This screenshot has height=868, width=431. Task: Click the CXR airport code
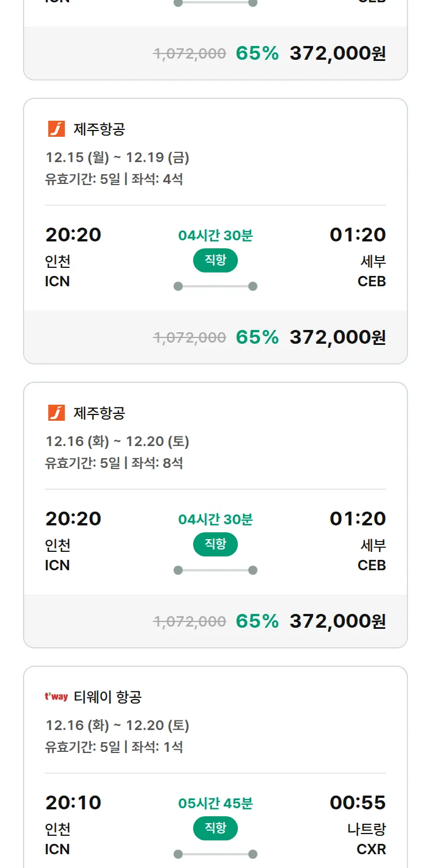pyautogui.click(x=371, y=849)
